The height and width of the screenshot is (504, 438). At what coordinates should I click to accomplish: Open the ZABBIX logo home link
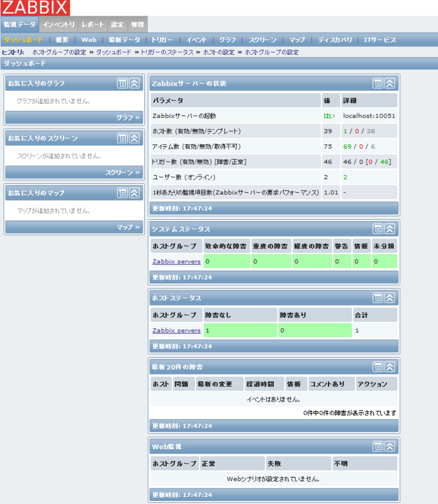pos(35,8)
